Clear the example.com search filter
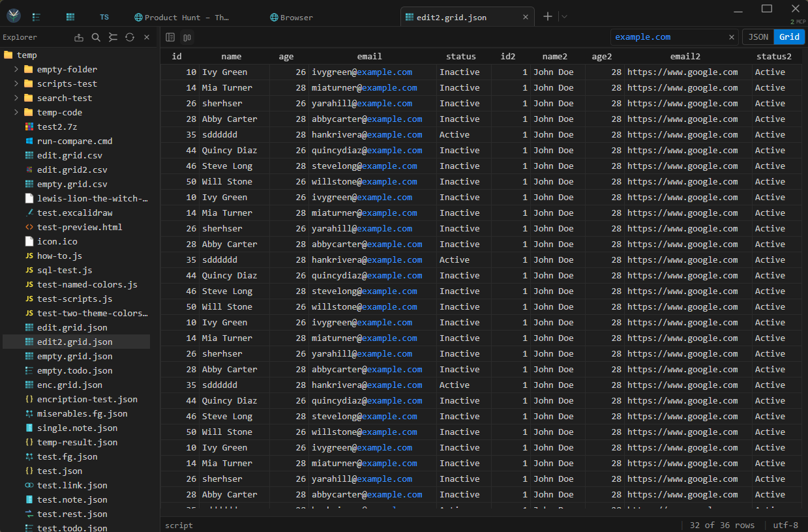Viewport: 808px width, 532px height. [x=732, y=37]
